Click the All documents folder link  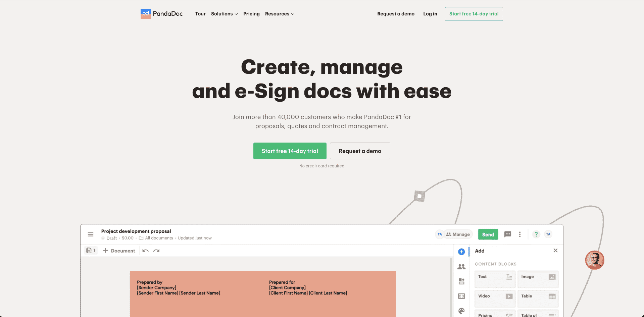156,238
